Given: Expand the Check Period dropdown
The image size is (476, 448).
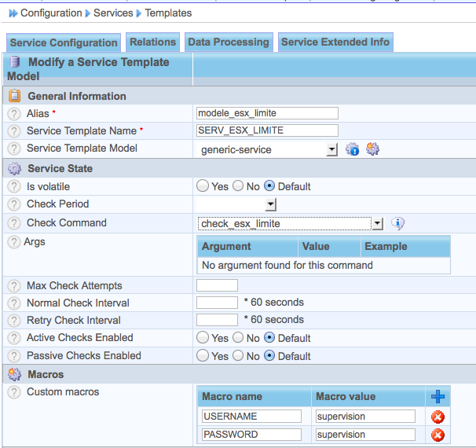Looking at the screenshot, I should (x=270, y=205).
